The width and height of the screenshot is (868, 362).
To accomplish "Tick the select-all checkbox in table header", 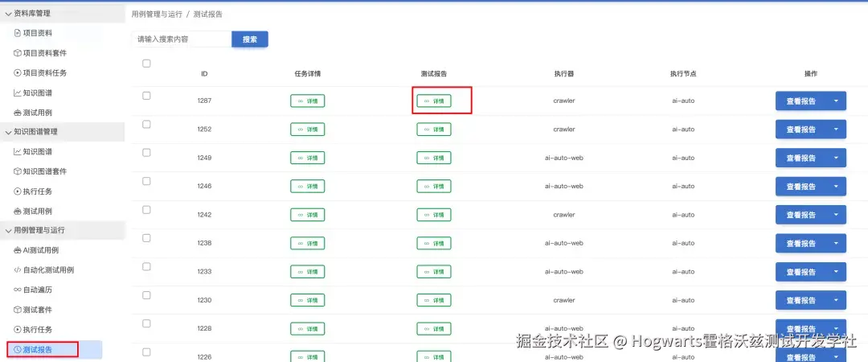I will tap(147, 64).
